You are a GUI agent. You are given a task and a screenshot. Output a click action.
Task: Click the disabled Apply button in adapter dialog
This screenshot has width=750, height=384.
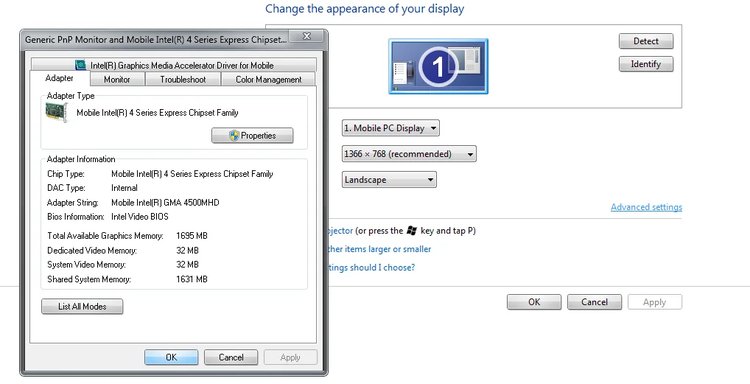tap(290, 357)
